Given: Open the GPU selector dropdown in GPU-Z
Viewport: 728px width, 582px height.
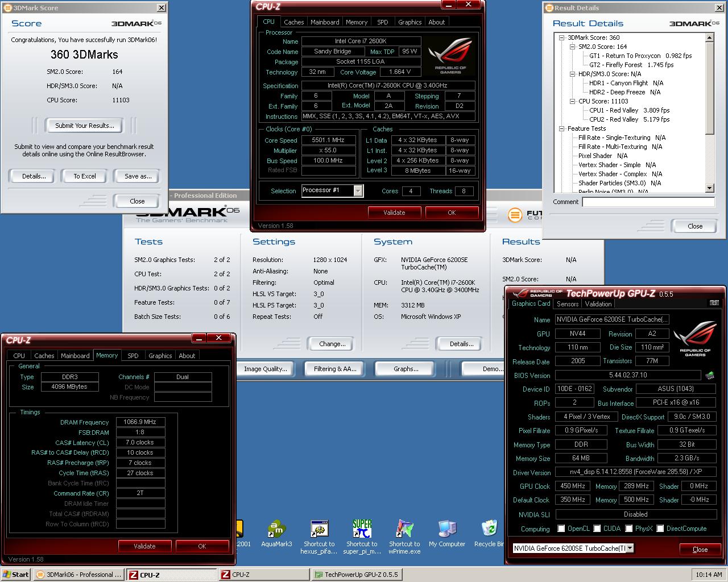Looking at the screenshot, I should [x=630, y=548].
